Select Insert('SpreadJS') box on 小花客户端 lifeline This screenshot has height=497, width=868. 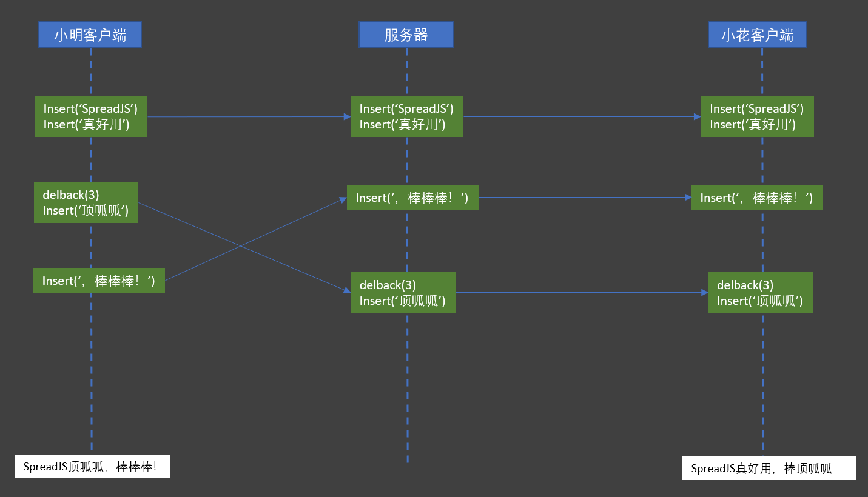coord(758,116)
